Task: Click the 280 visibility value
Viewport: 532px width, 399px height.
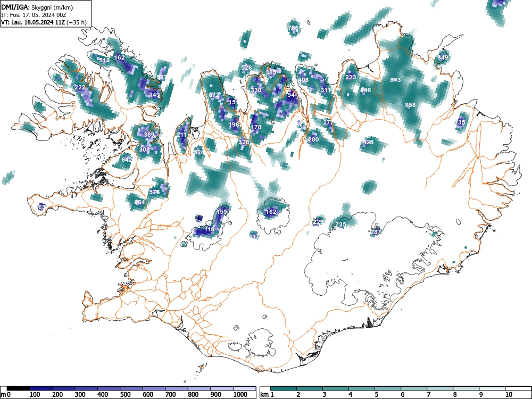Action: click(313, 139)
